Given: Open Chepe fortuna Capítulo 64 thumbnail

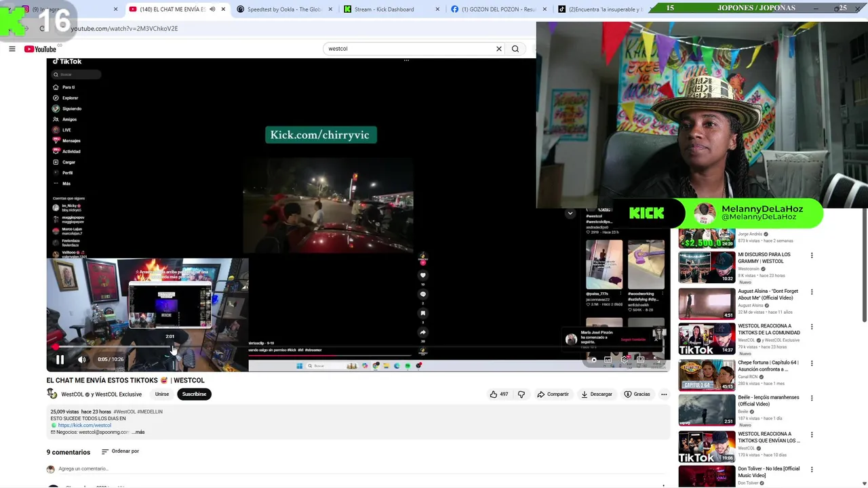Looking at the screenshot, I should point(707,375).
